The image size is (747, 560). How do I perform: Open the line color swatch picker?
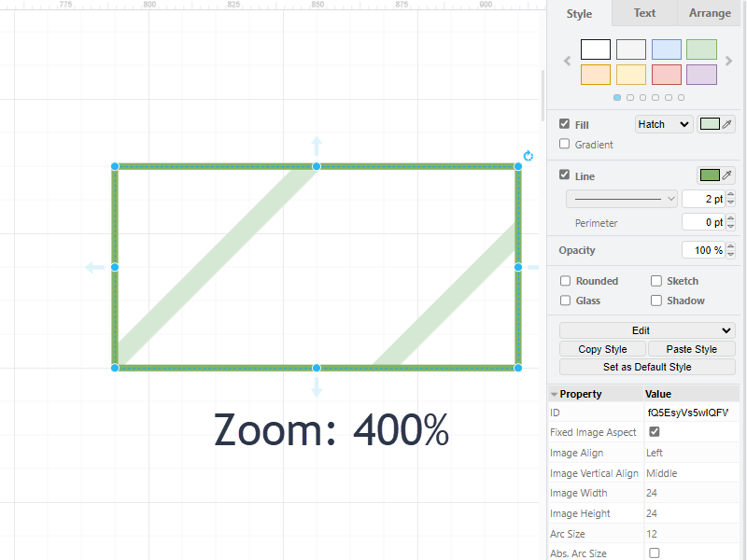coord(710,175)
